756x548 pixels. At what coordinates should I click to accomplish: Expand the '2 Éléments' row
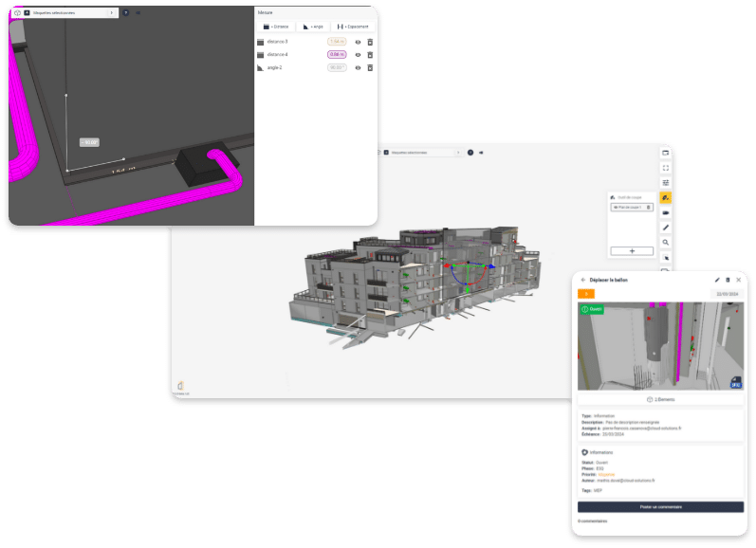tap(661, 399)
